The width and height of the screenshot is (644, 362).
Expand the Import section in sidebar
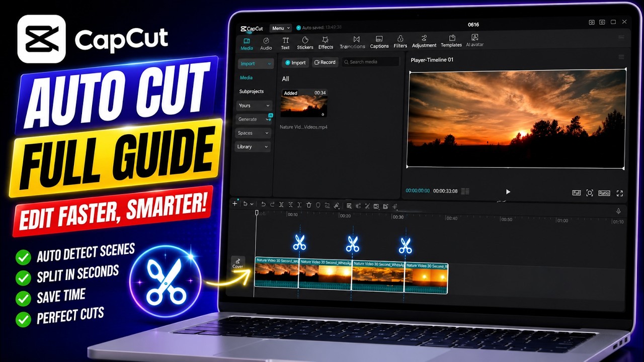click(256, 64)
